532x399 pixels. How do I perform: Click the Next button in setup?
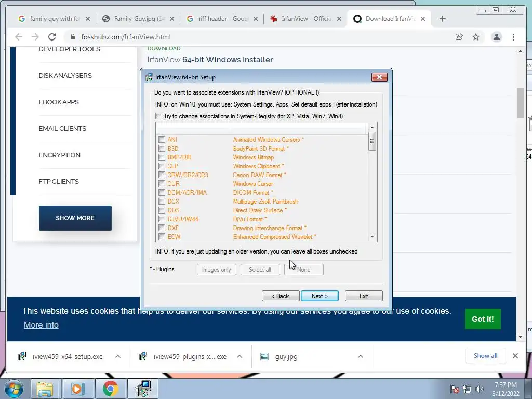coord(320,296)
